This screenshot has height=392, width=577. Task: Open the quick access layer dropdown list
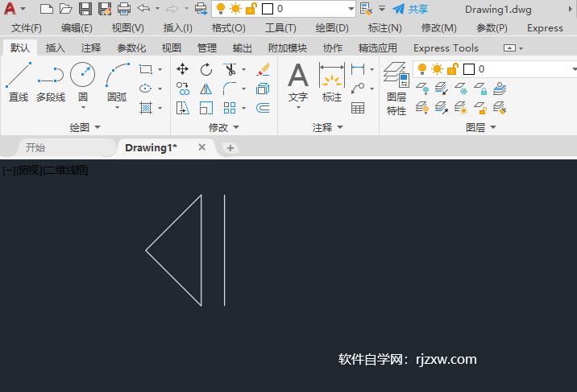point(351,9)
